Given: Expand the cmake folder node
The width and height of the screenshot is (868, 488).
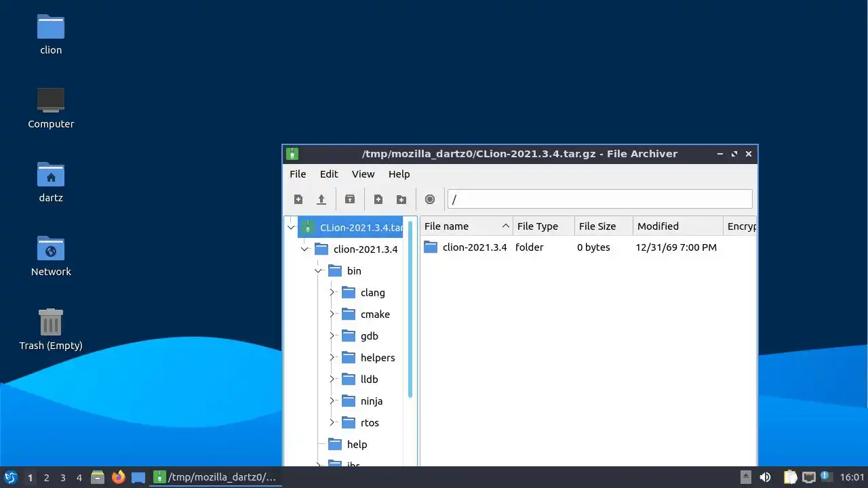Looking at the screenshot, I should [x=332, y=314].
